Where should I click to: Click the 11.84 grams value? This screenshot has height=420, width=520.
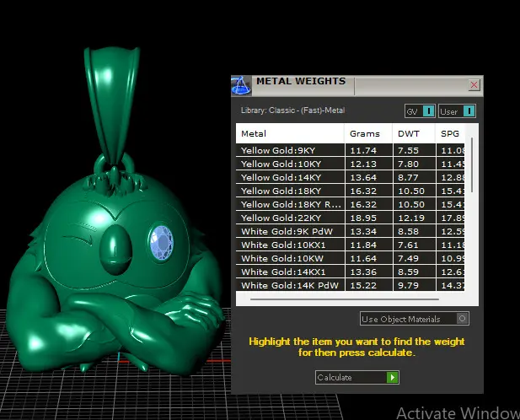tap(363, 245)
